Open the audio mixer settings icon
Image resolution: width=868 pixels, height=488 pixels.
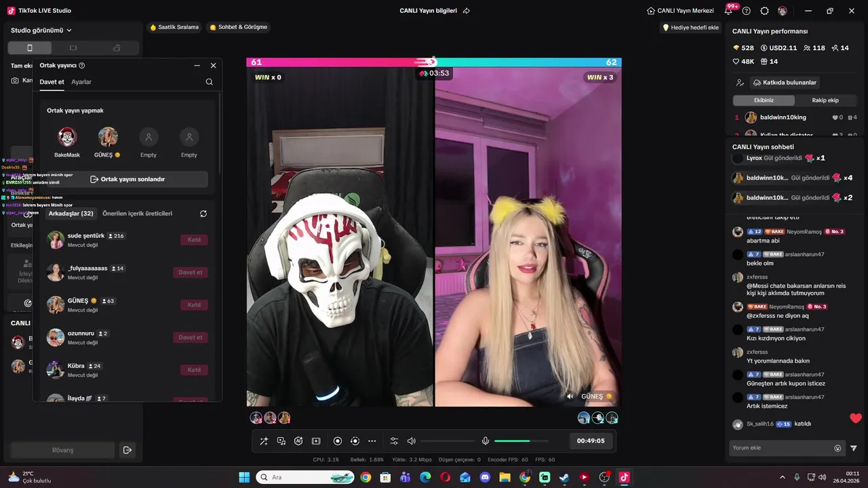click(394, 441)
